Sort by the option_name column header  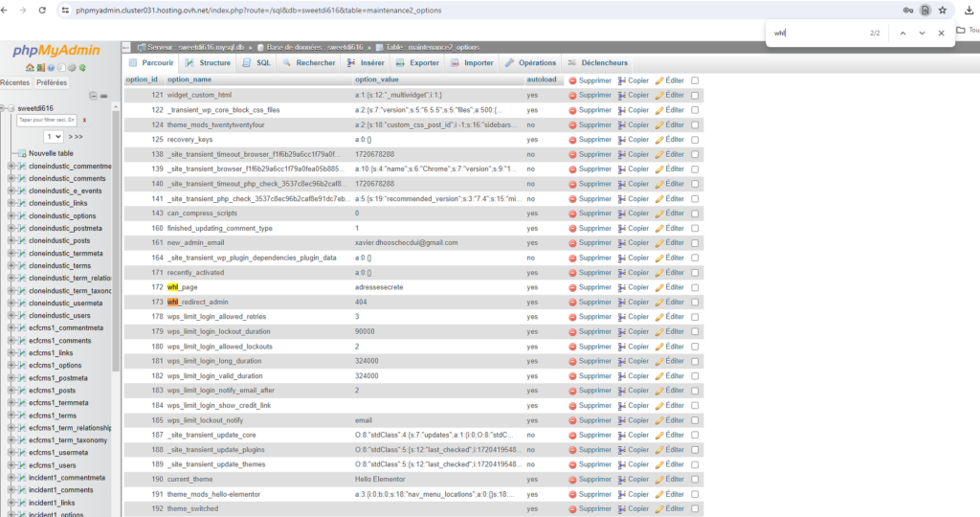189,79
